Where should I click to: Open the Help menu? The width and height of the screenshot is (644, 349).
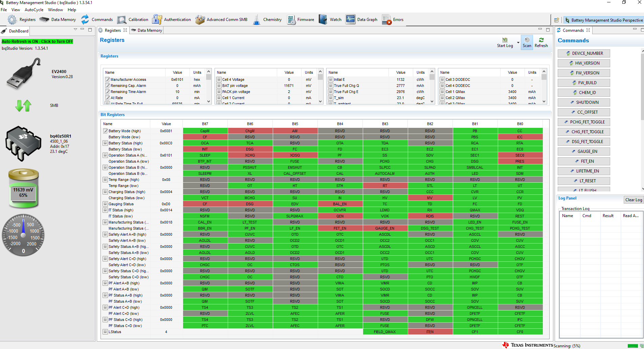click(x=72, y=10)
